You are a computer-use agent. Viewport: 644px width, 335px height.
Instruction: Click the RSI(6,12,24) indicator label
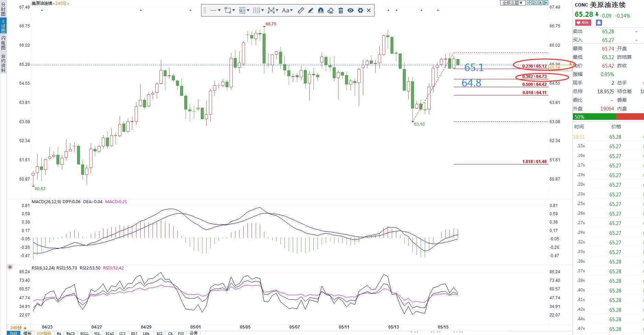click(43, 268)
